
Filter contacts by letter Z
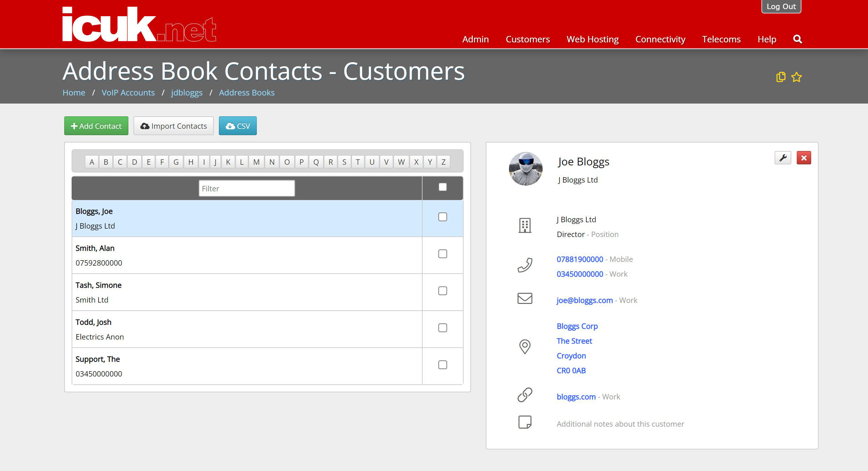coord(443,162)
